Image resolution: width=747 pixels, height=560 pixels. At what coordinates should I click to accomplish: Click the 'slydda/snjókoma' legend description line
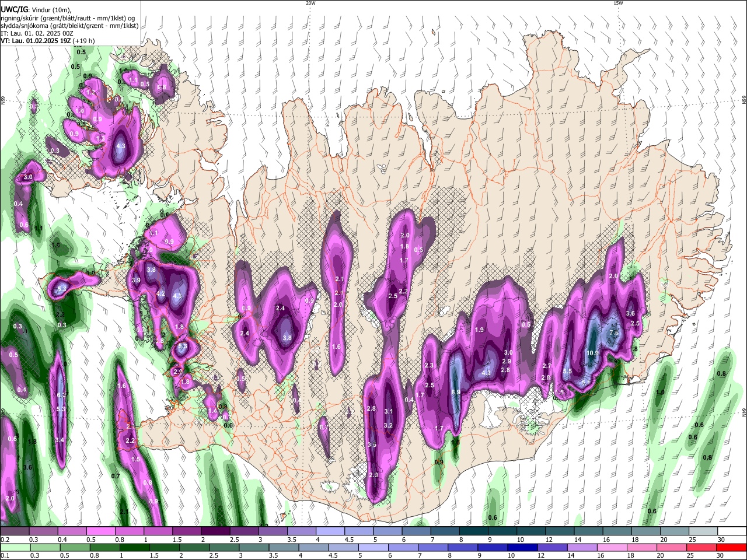pyautogui.click(x=69, y=26)
